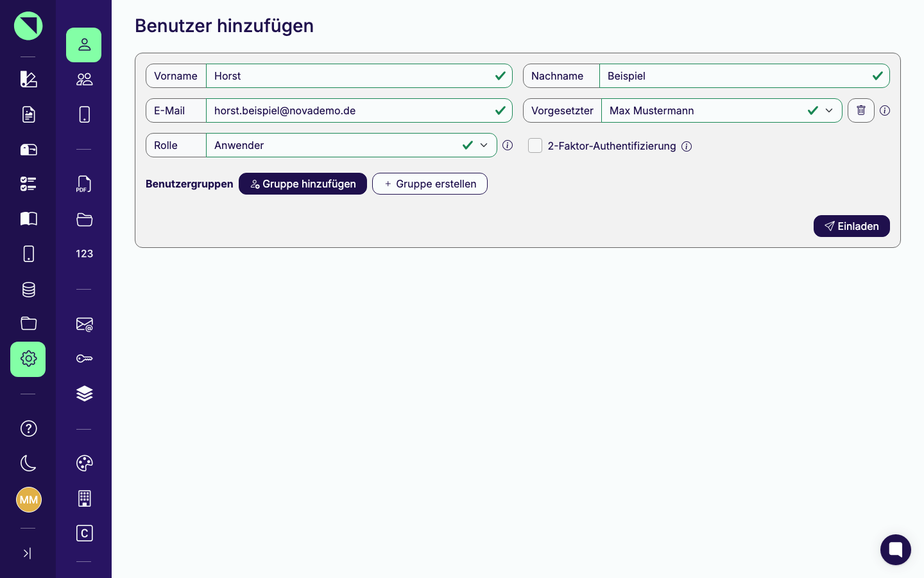Open the building company icon in submenu
The image size is (924, 578).
pos(84,498)
